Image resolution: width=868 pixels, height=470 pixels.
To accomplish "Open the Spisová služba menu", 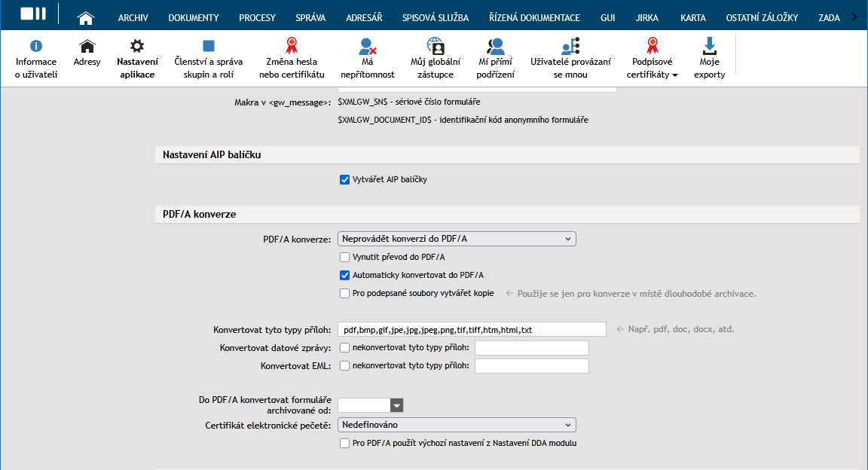I will tap(435, 17).
